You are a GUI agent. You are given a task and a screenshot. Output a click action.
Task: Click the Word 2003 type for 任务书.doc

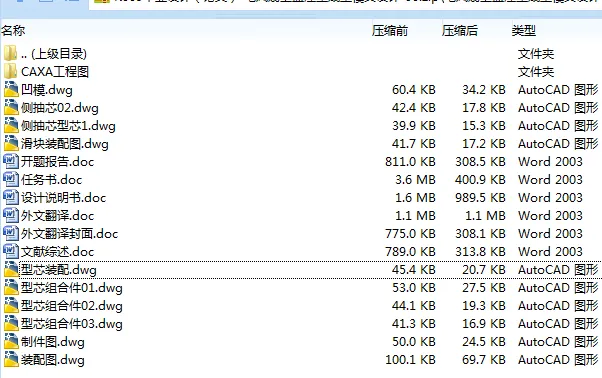tap(550, 180)
